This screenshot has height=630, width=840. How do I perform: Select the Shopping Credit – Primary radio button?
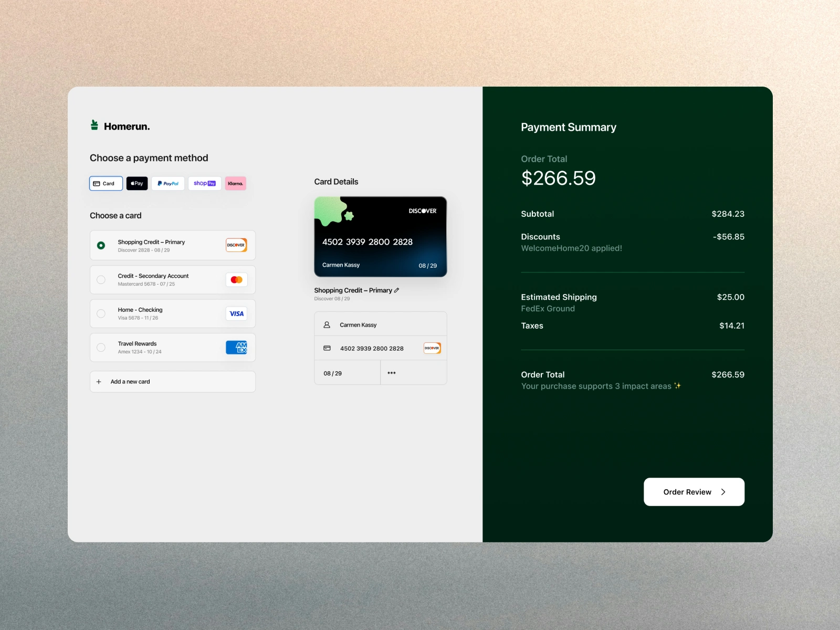coord(101,245)
